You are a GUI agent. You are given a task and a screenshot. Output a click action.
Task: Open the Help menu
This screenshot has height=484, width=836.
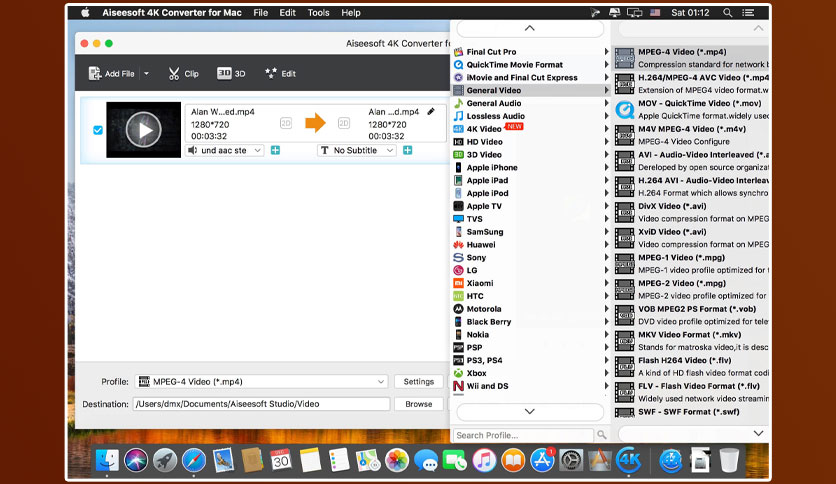[351, 12]
